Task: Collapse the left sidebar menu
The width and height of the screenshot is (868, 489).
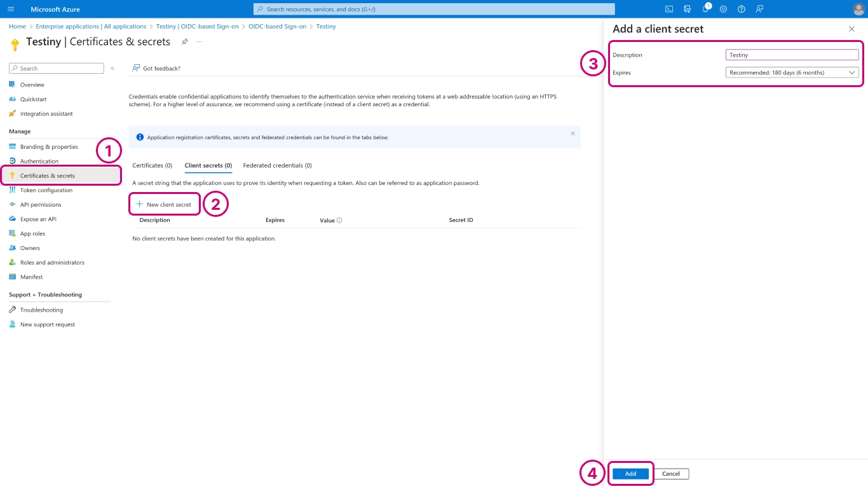Action: click(x=112, y=68)
